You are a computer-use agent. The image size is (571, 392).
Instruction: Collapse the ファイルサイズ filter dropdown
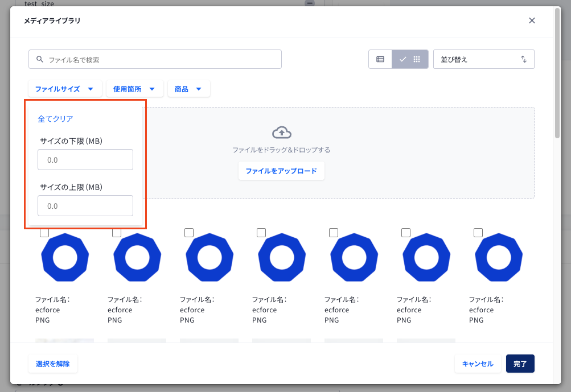(x=65, y=89)
